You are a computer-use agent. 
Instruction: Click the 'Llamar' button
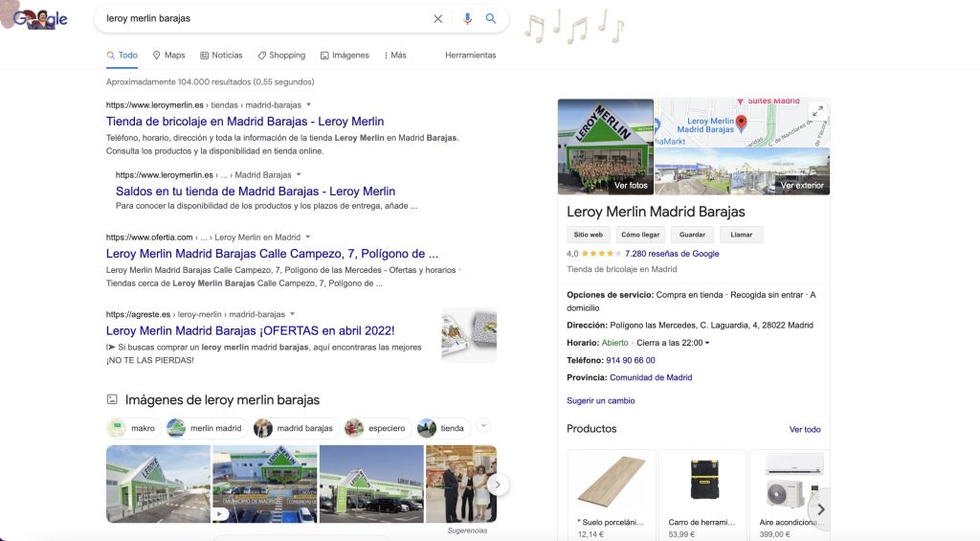[742, 235]
